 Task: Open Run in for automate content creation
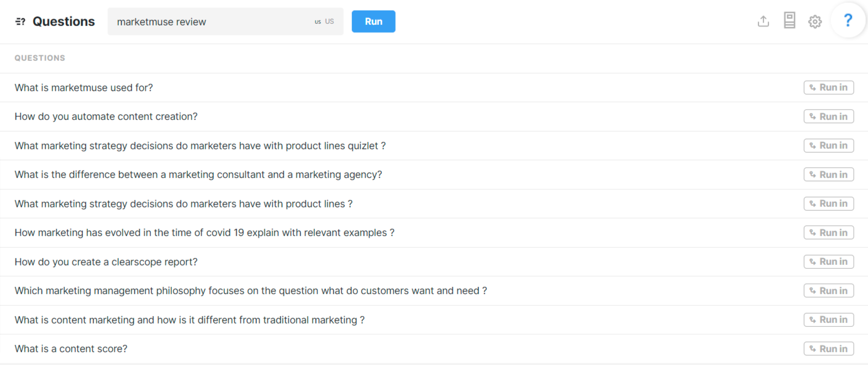(828, 117)
